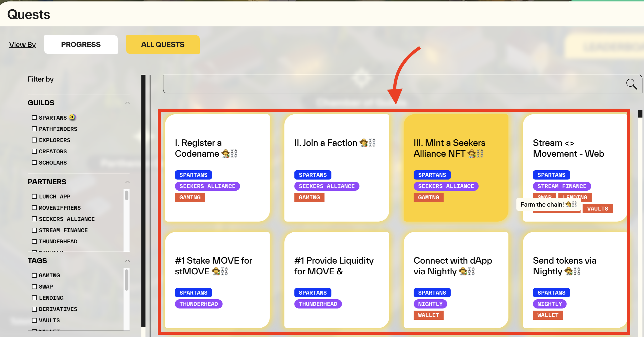Click the farmer emoji on Register a Codename card
Image resolution: width=644 pixels, height=337 pixels.
(225, 154)
